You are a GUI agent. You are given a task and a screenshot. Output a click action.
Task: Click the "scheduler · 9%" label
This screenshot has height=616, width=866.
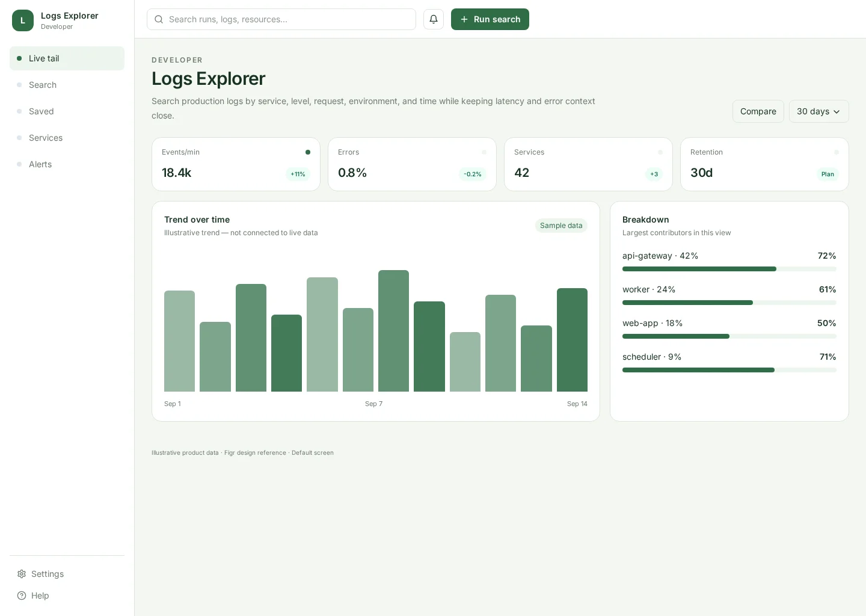(652, 357)
